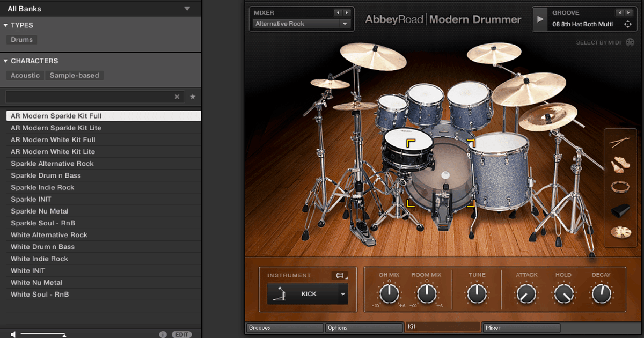Select AR Modern White Kit Full preset
Image resolution: width=644 pixels, height=338 pixels.
[x=104, y=139]
